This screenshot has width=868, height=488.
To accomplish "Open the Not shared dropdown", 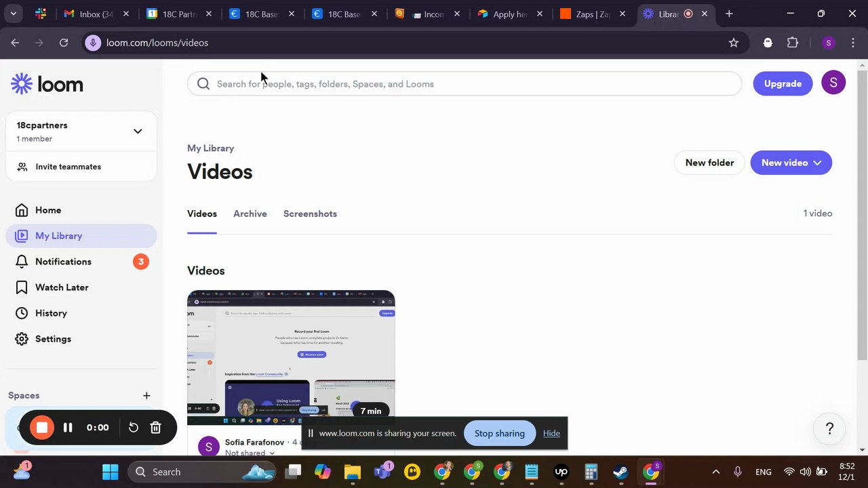I will (x=250, y=452).
